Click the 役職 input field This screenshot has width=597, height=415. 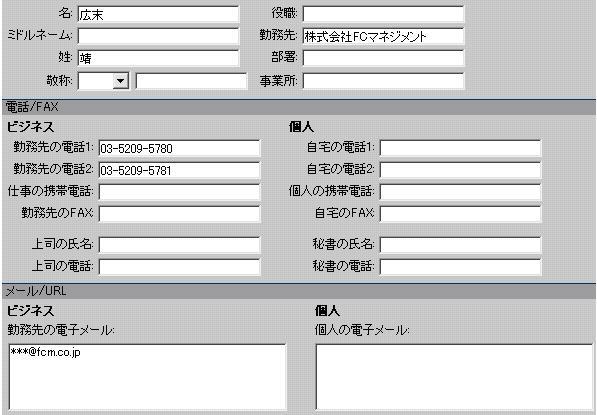pyautogui.click(x=383, y=14)
